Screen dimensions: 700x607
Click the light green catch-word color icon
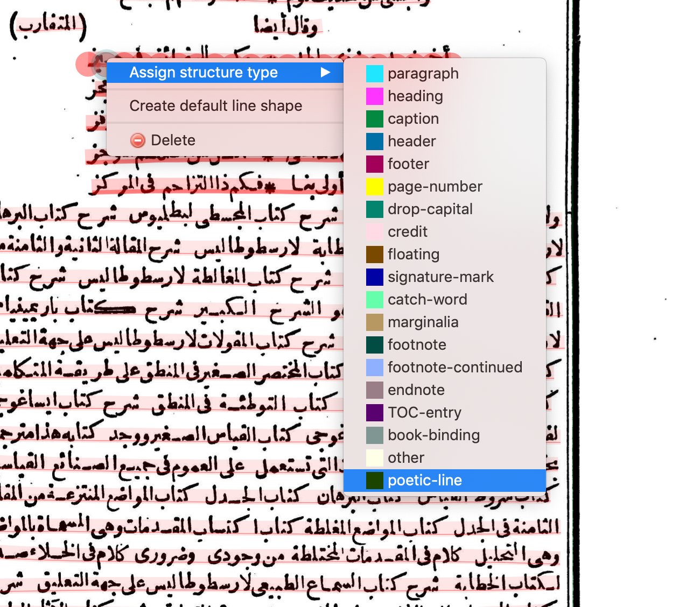tap(374, 300)
